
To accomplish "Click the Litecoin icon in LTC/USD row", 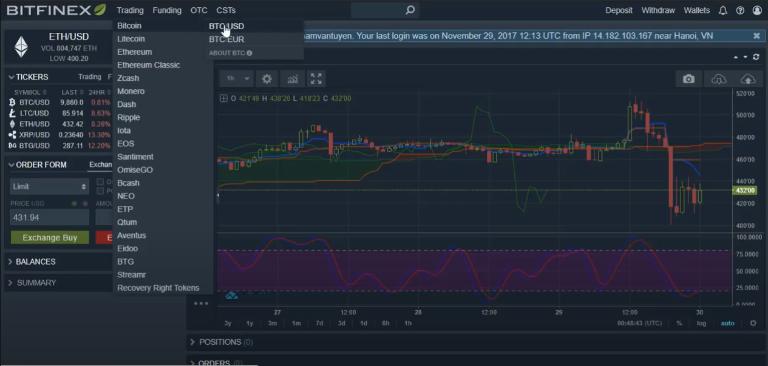I will click(x=12, y=113).
